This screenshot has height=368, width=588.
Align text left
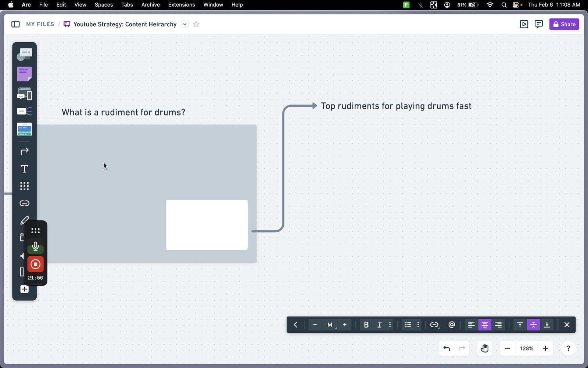471,325
